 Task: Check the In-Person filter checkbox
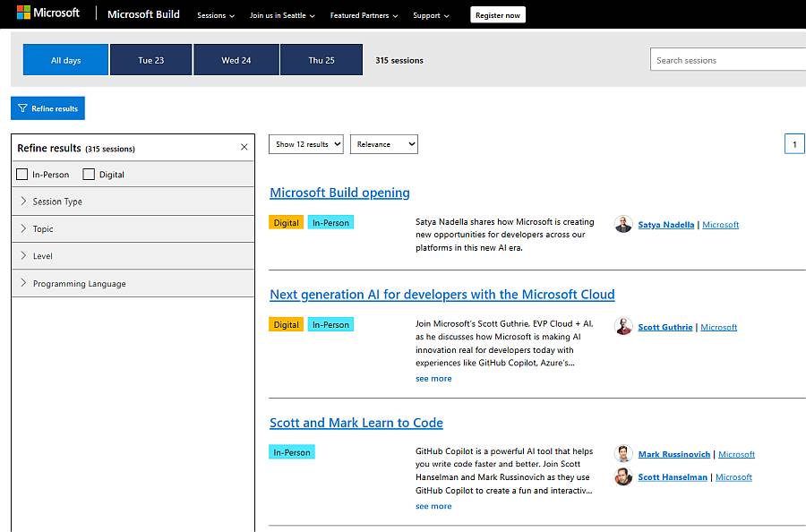point(22,175)
